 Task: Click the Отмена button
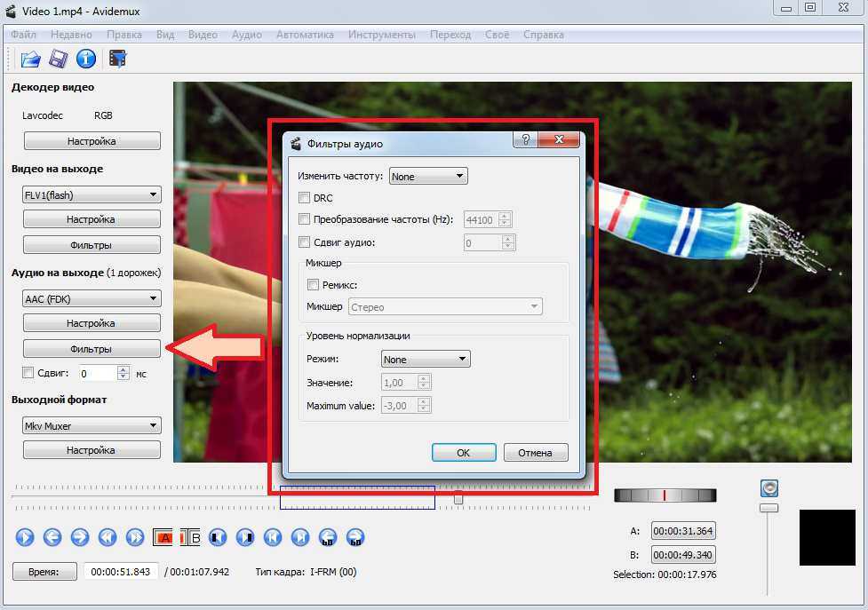(x=535, y=453)
